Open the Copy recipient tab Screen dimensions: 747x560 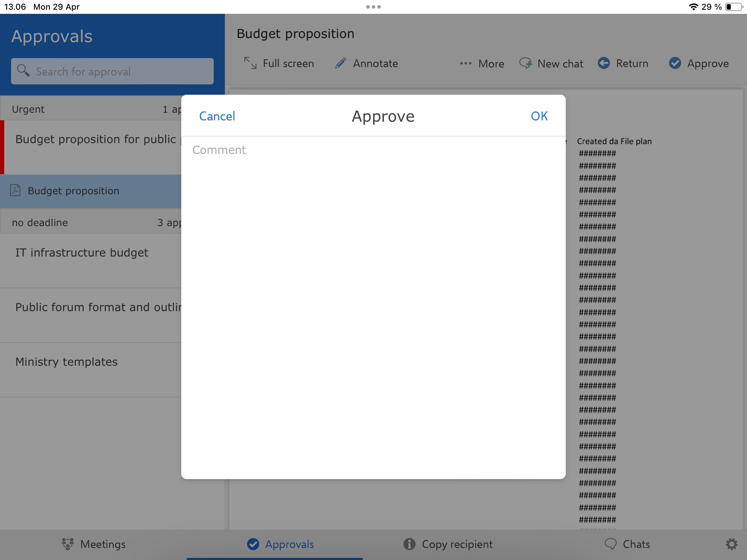tap(448, 544)
